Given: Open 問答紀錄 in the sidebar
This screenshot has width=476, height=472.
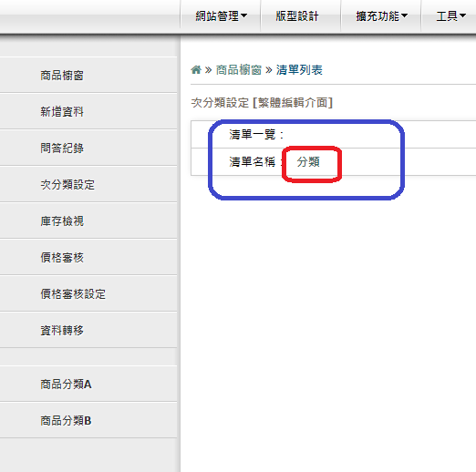Looking at the screenshot, I should point(88,149).
